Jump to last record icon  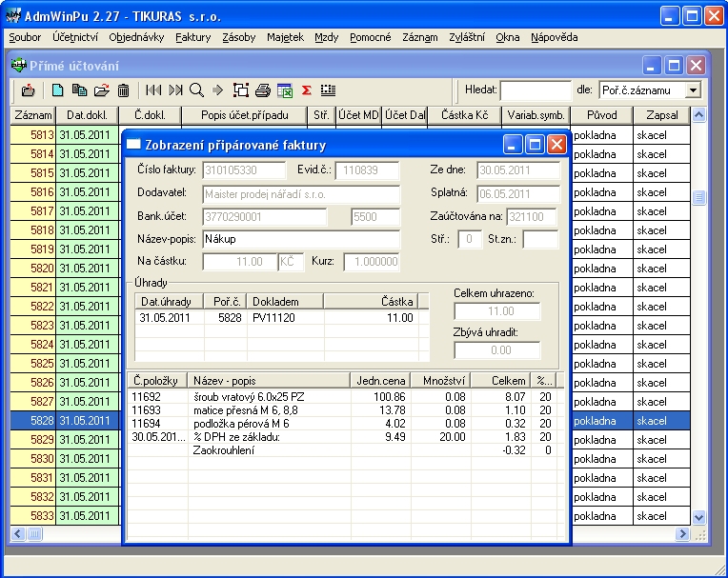coord(175,90)
